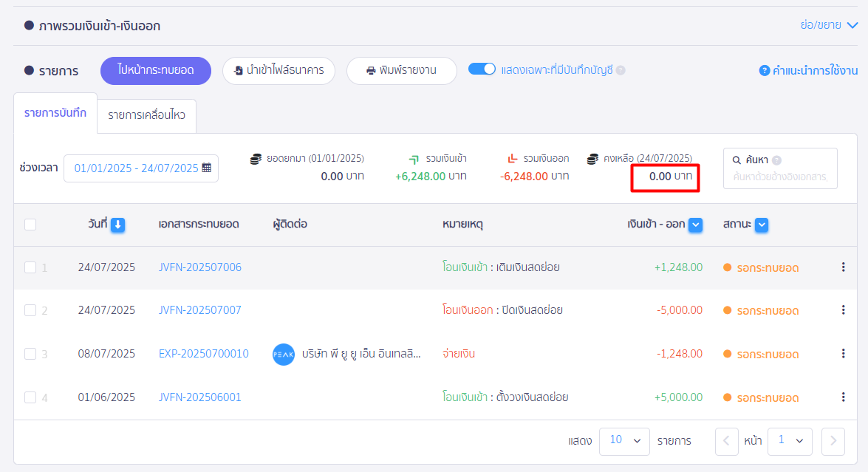Click question mark icon of คำแนะนำการใช้งาน

coord(765,70)
